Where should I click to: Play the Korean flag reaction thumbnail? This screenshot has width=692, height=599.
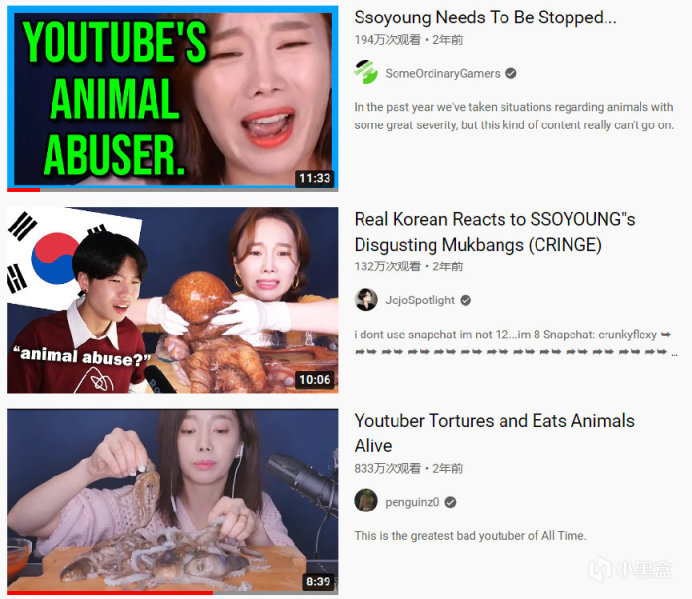pos(173,300)
